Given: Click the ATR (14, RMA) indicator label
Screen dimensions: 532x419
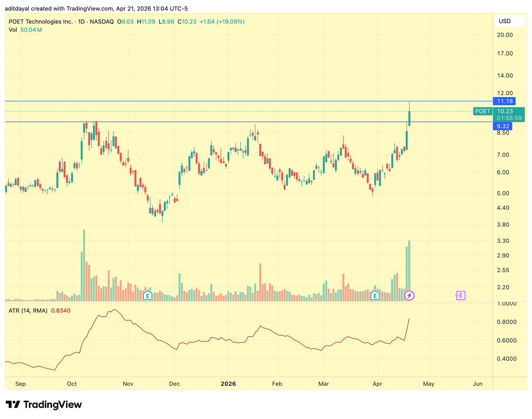Looking at the screenshot, I should (29, 310).
